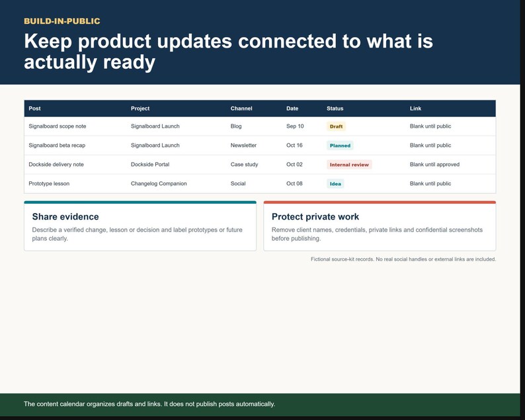Click the Blank until approved link cell

click(x=434, y=165)
